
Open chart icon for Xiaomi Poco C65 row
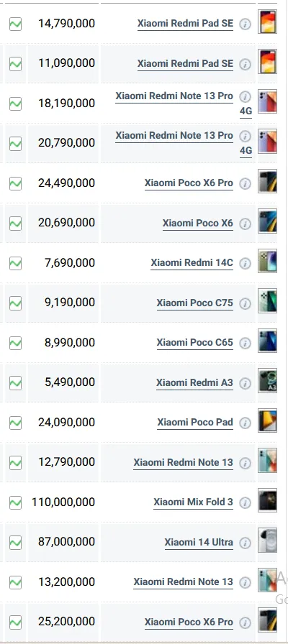point(15,343)
